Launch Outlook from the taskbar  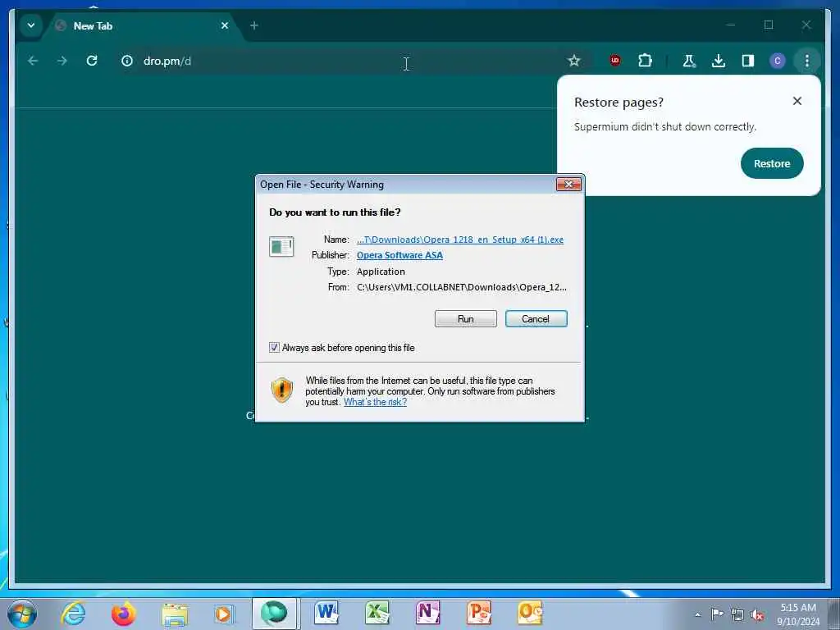[529, 612]
